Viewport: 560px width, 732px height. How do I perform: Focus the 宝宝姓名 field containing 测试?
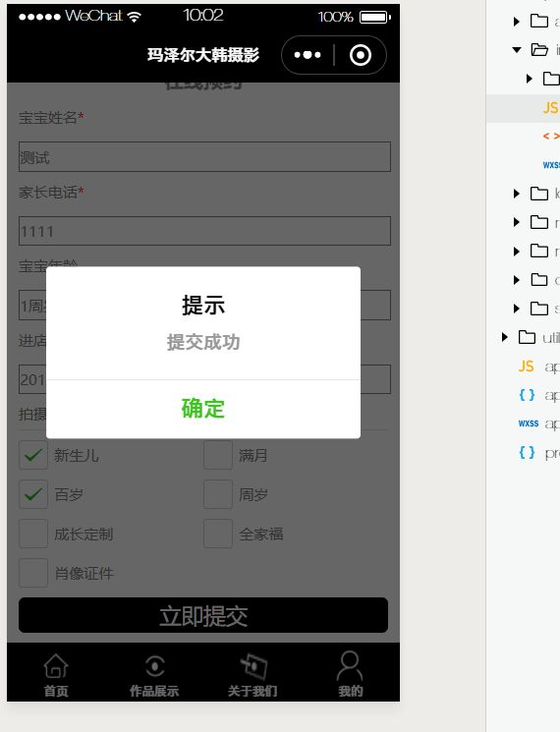tap(204, 157)
